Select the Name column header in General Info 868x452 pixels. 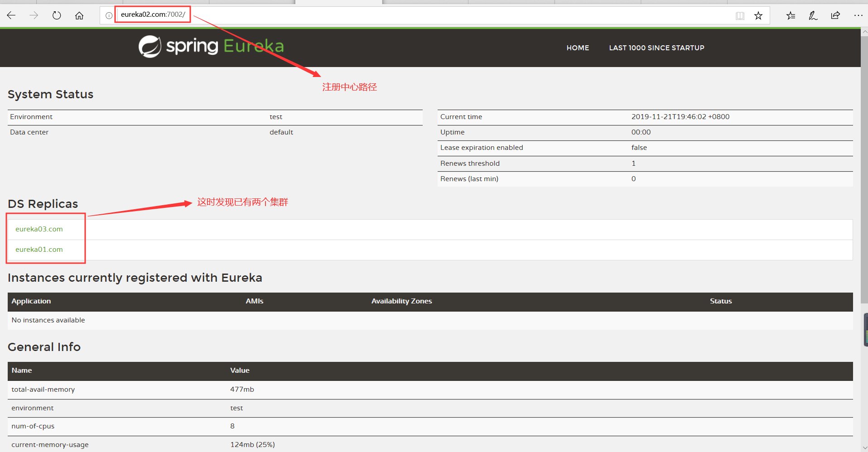[22, 370]
